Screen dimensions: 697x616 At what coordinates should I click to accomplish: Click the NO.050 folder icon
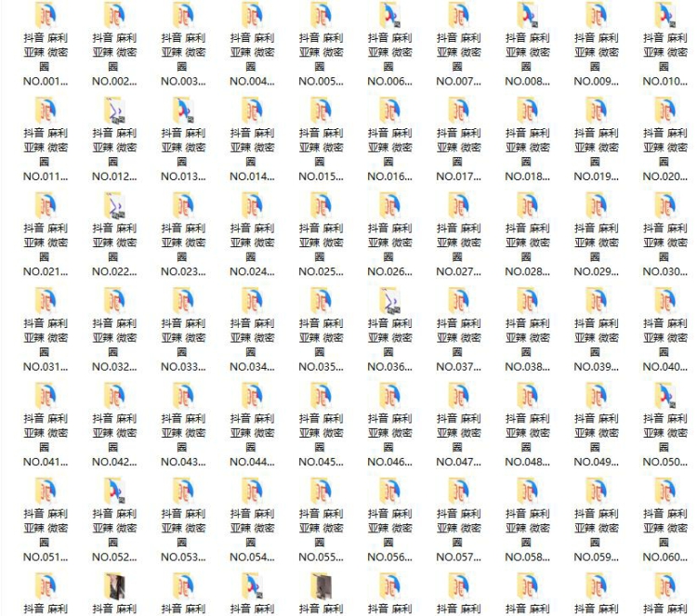[665, 396]
